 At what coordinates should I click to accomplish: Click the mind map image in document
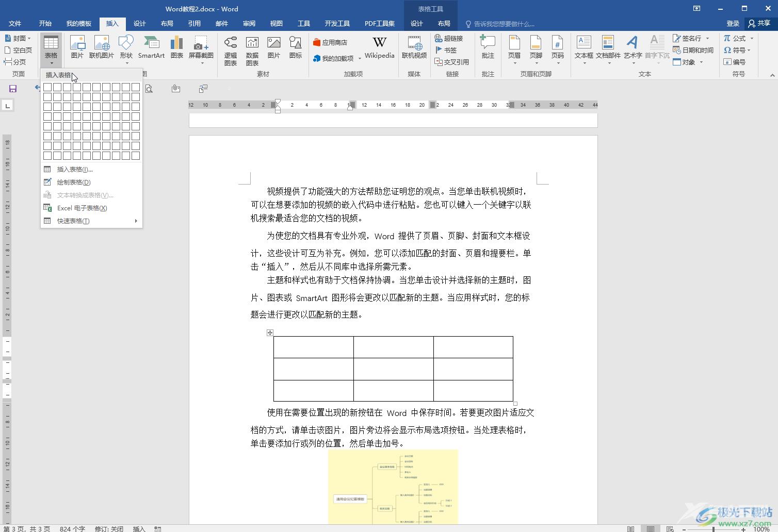tap(393, 487)
